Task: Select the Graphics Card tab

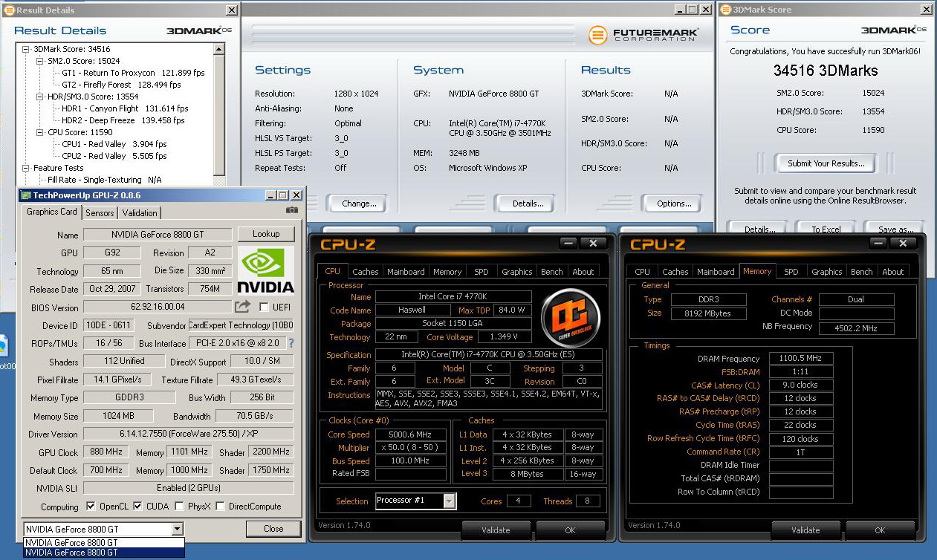Action: [x=52, y=212]
